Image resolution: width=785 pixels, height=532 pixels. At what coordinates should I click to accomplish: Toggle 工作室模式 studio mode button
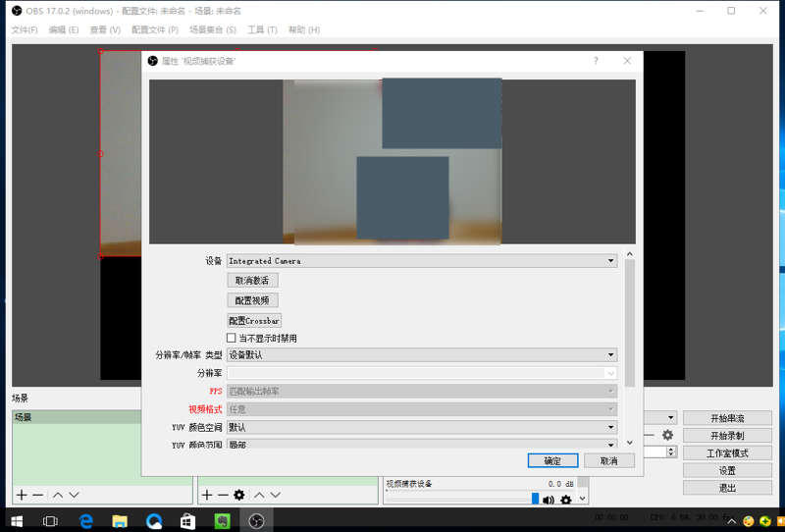727,453
